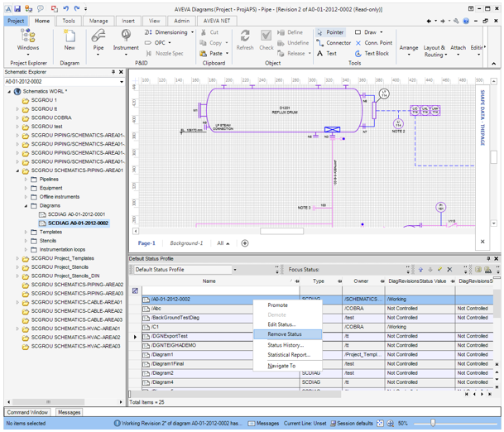Click the help icon in ribbon corner
This screenshot has width=504, height=432.
pos(466,21)
